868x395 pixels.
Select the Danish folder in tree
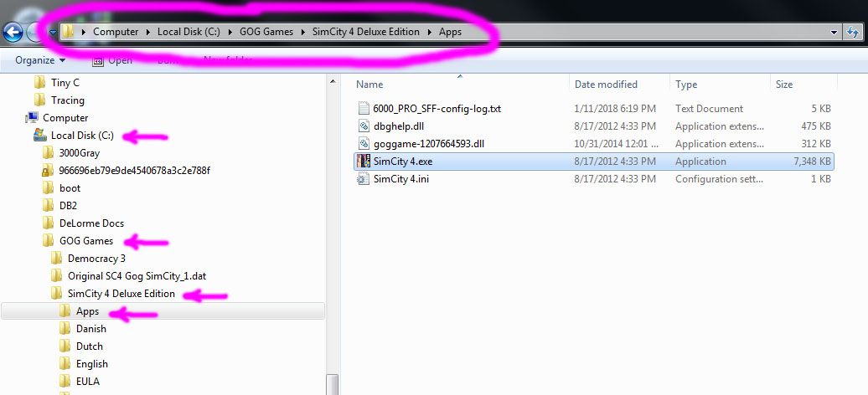(x=90, y=329)
